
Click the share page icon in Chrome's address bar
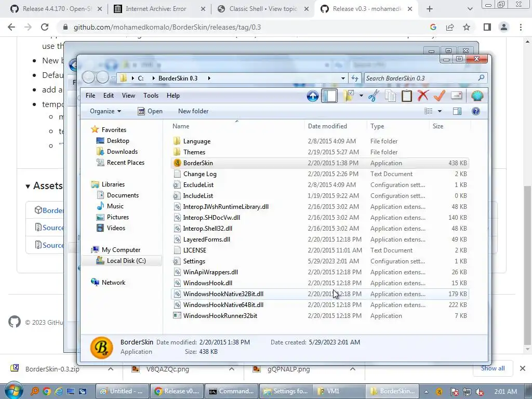tap(450, 27)
